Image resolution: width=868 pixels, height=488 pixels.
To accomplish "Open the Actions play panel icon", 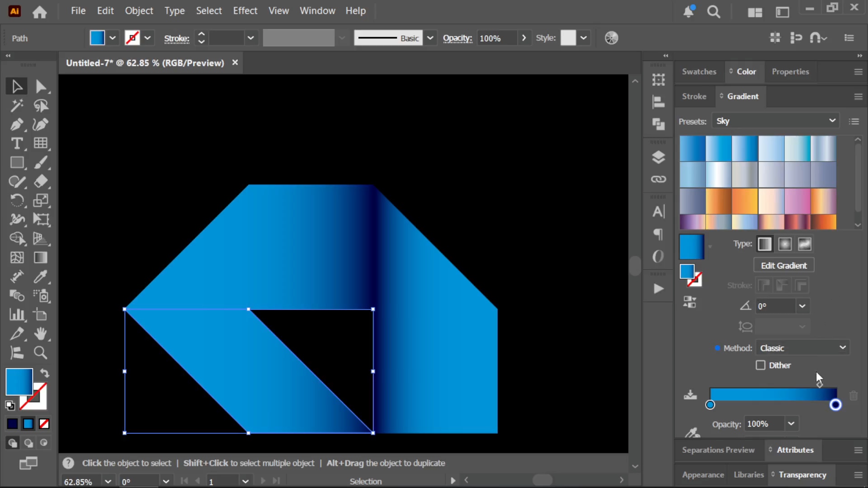I will [658, 289].
